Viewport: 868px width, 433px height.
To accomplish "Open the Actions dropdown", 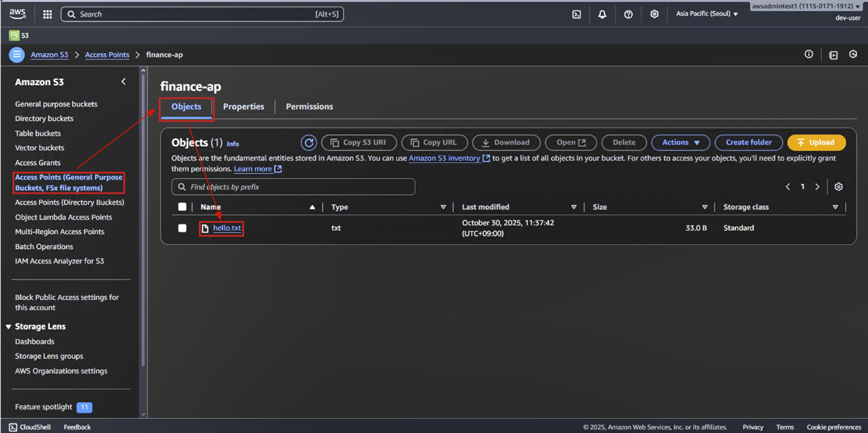I will [681, 142].
